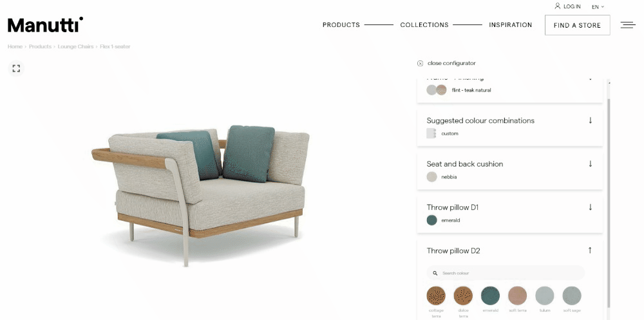The image size is (644, 320).
Task: Open the EN language dropdown
Action: [x=598, y=6]
